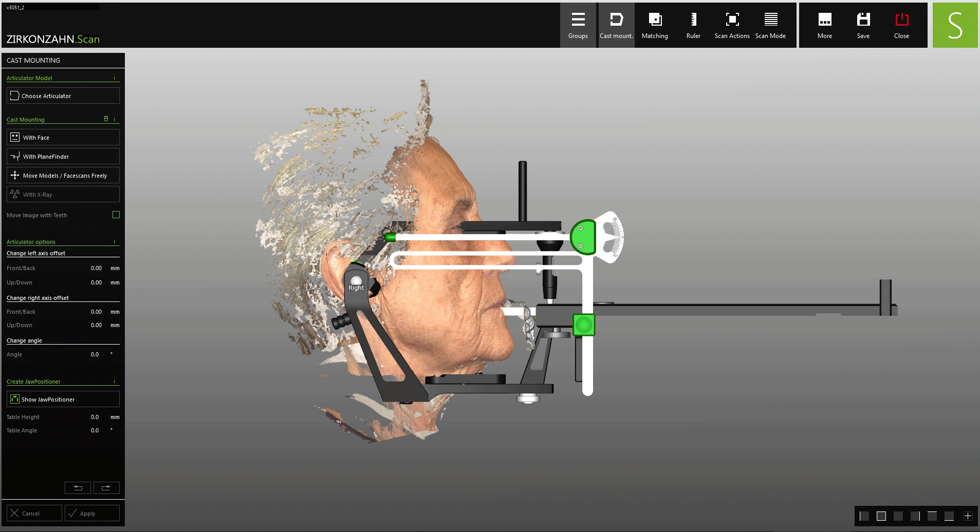
Task: Select the top view preset
Action: point(932,516)
